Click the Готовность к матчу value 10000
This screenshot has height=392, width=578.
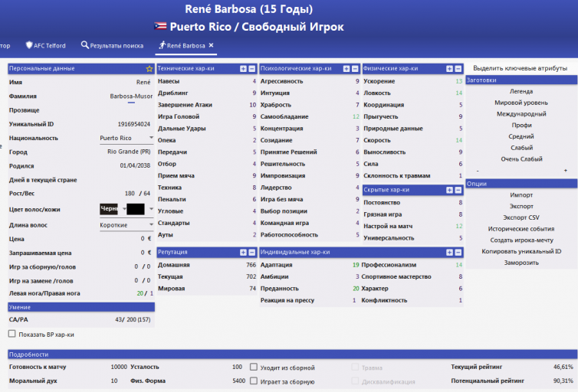click(119, 367)
